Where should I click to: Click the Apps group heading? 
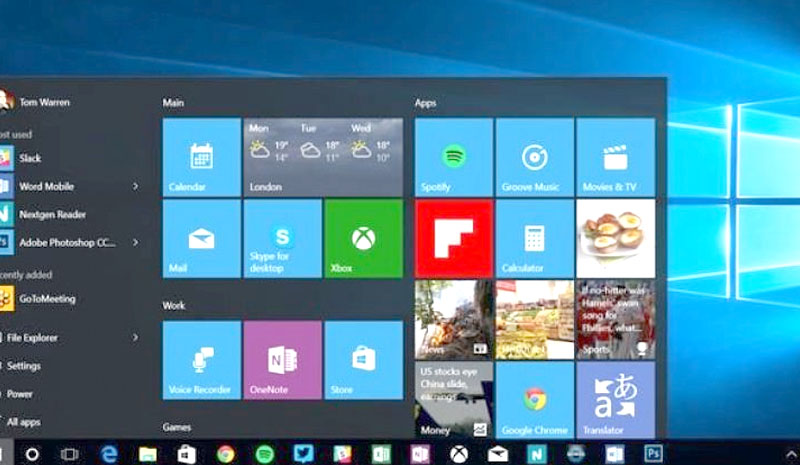click(426, 103)
